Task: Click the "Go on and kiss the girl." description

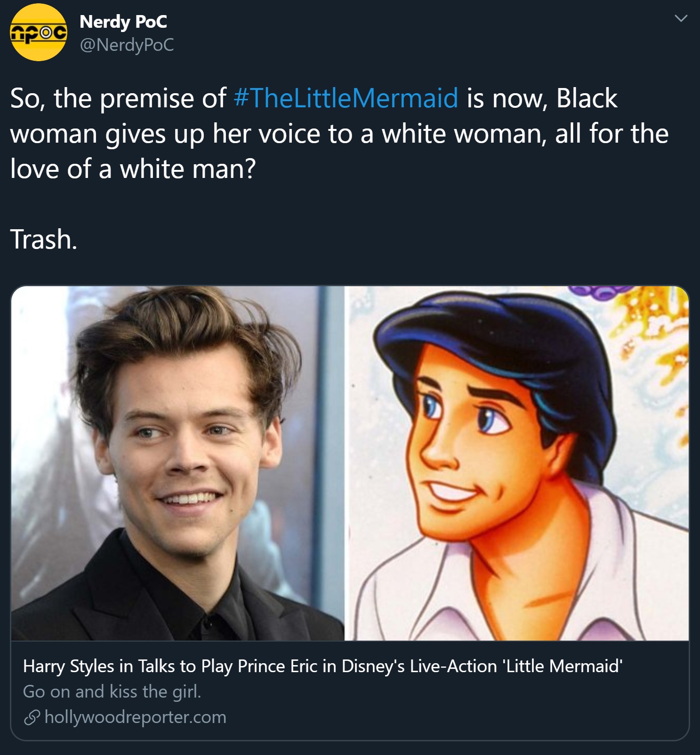Action: click(x=112, y=691)
